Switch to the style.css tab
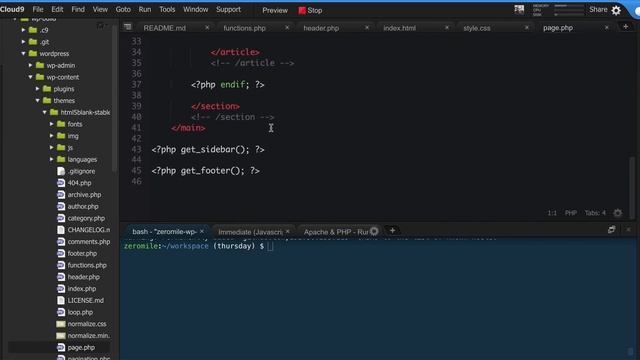 [x=477, y=28]
